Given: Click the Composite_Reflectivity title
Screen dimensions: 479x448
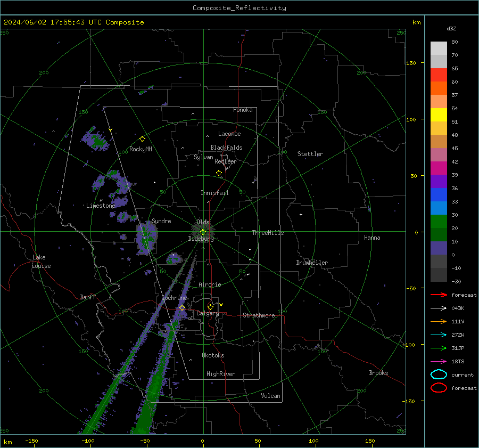Looking at the screenshot, I should (x=239, y=8).
